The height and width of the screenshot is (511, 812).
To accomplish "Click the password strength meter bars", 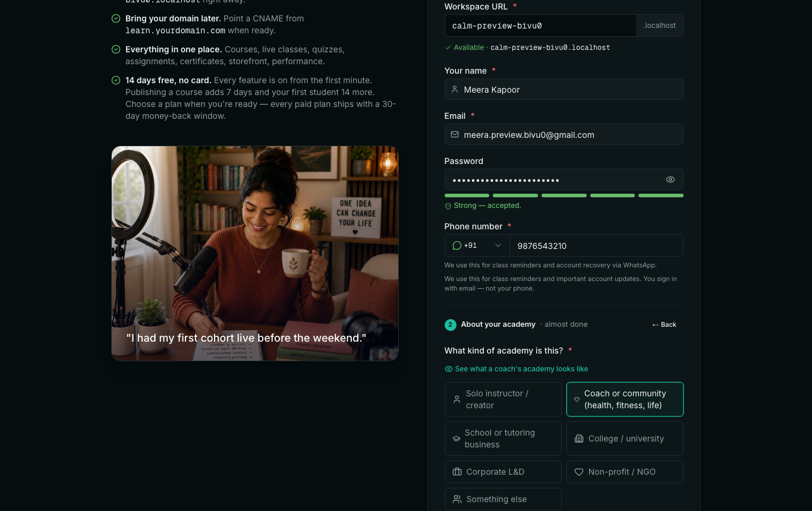I will pos(564,195).
